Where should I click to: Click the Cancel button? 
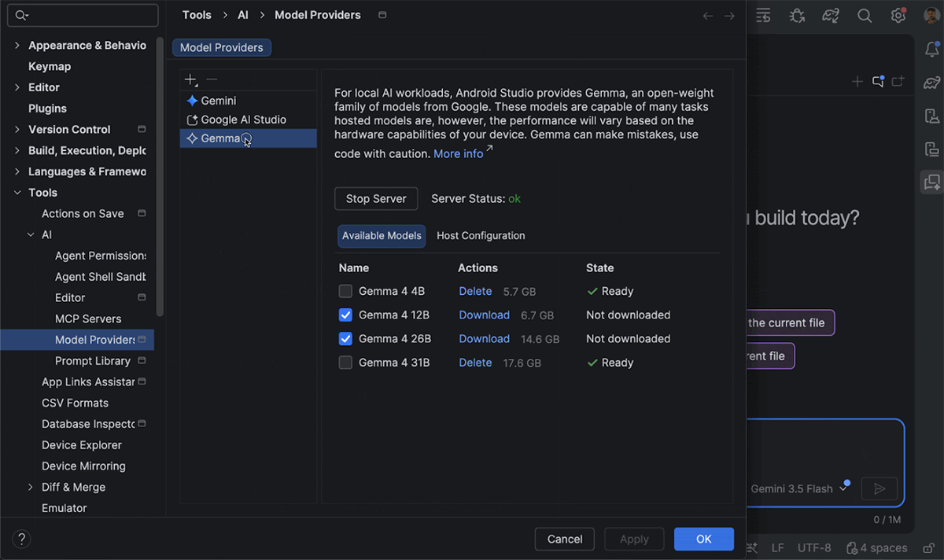point(565,539)
